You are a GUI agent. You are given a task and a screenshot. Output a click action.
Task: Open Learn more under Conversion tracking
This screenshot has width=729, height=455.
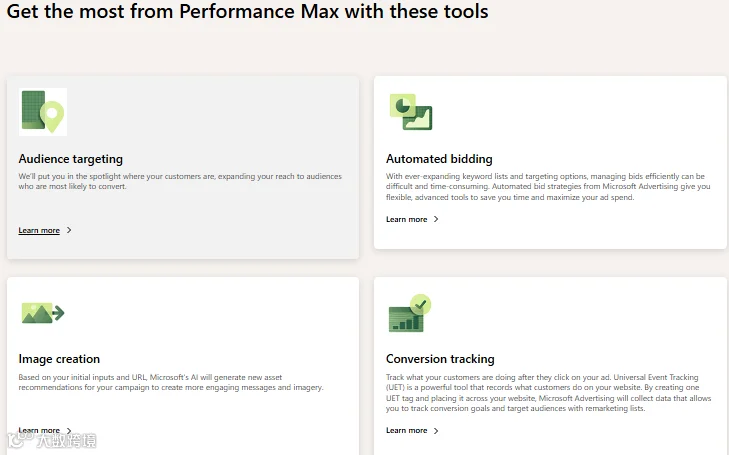coord(406,430)
